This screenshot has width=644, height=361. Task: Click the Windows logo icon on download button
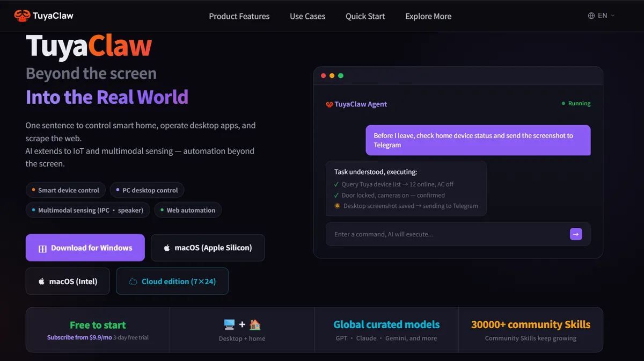coord(43,248)
